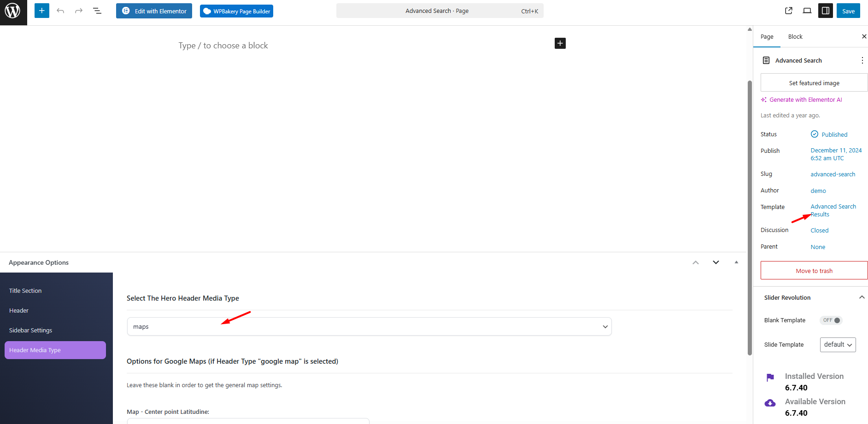Add block with black plus icon
The height and width of the screenshot is (424, 868).
560,43
